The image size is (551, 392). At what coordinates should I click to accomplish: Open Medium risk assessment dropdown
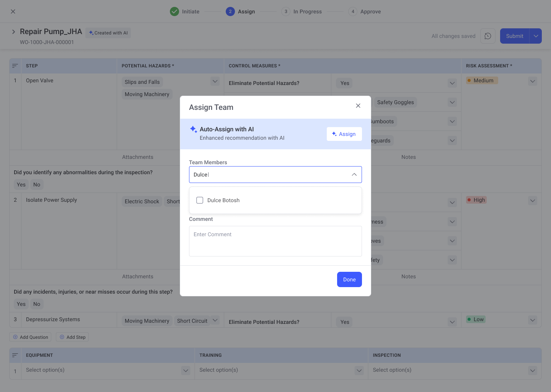click(533, 81)
